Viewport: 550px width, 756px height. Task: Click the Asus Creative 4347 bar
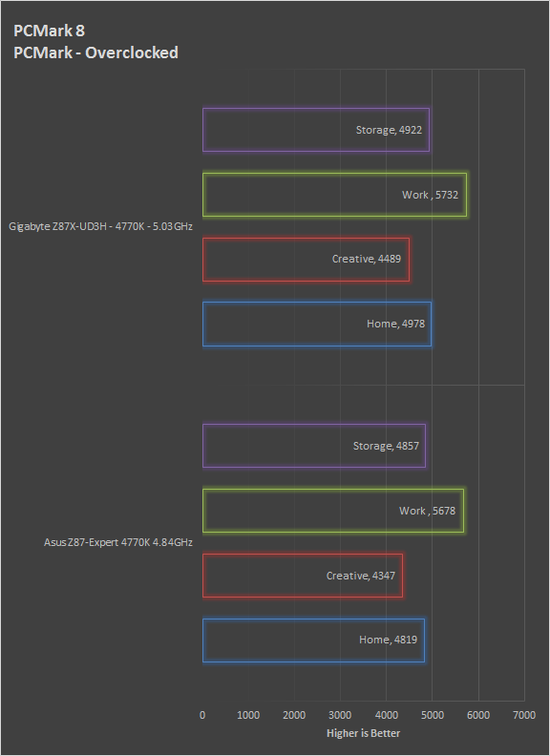click(x=303, y=576)
